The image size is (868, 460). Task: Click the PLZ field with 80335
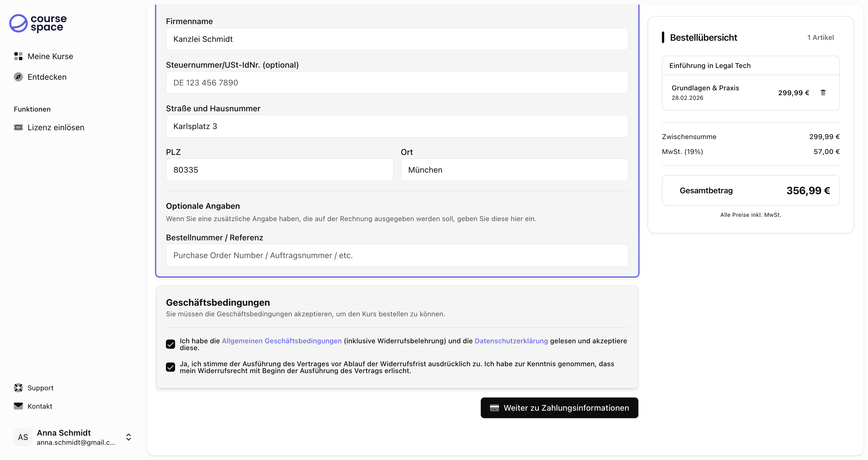point(279,170)
